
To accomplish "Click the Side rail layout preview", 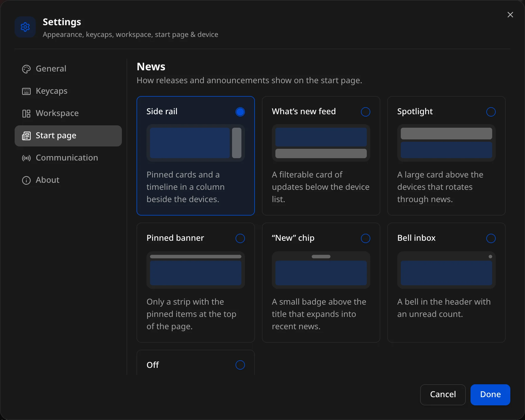I will tap(196, 143).
